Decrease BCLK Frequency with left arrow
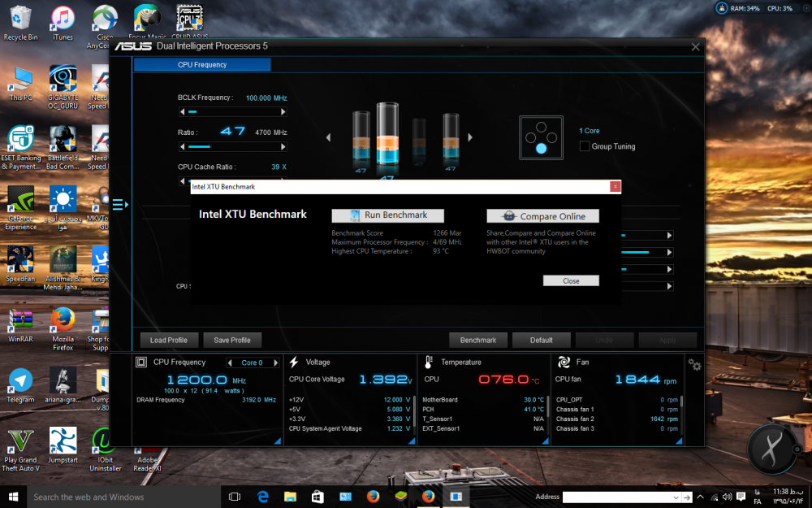 182,112
